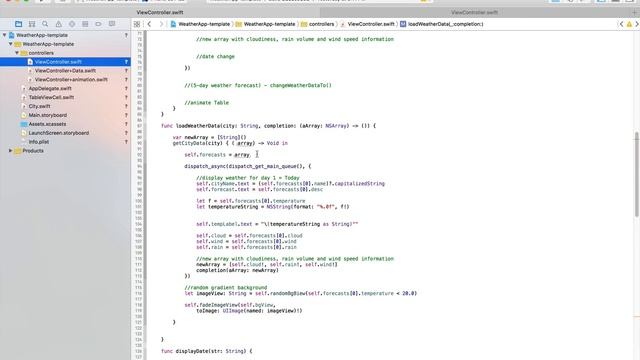Select ViewController.swift in the navigator
The image size is (640, 360).
coord(65,62)
